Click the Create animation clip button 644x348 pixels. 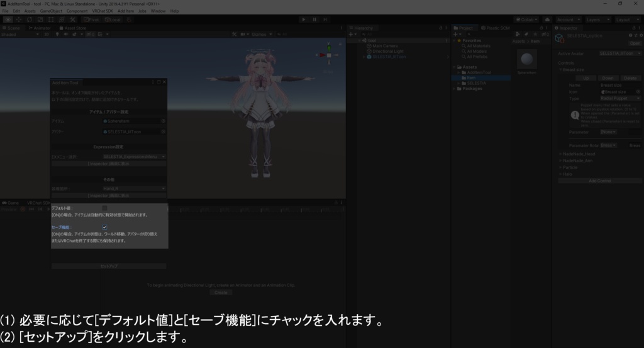(221, 293)
